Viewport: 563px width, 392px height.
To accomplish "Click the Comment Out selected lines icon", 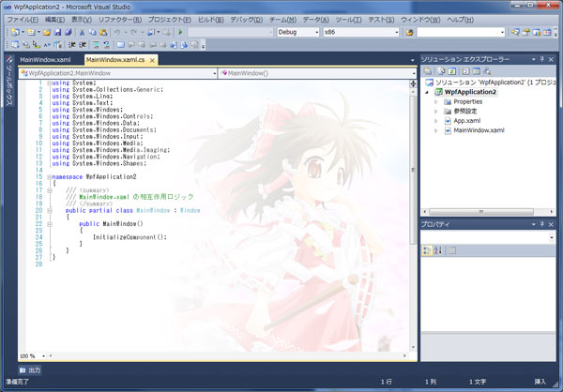I will point(97,45).
